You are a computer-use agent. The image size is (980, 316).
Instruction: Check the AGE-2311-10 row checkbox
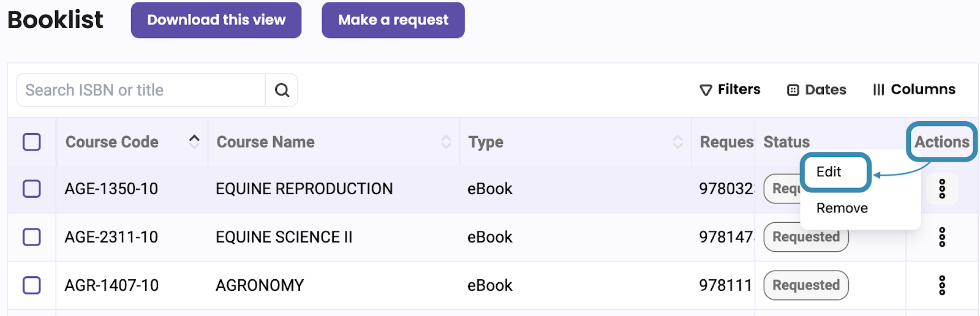[x=32, y=237]
